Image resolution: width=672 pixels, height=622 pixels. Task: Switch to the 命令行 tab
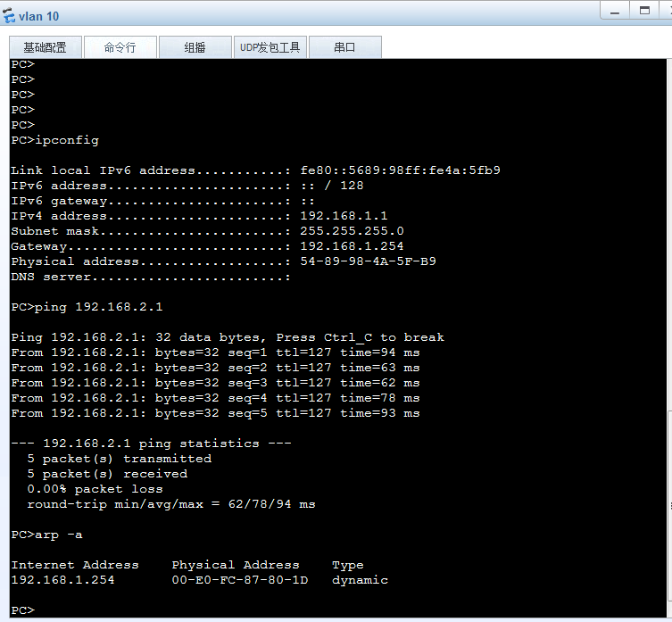[x=120, y=47]
